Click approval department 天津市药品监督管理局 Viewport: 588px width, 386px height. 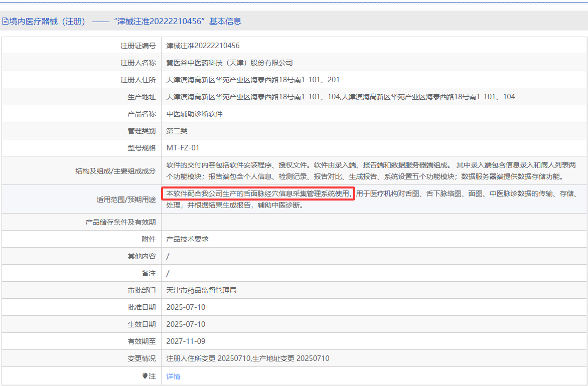pos(201,290)
